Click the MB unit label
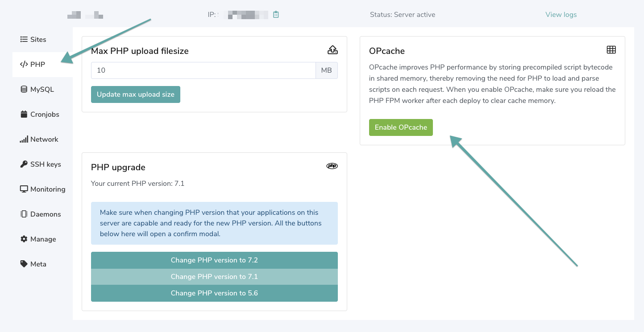The height and width of the screenshot is (332, 644). [x=327, y=70]
